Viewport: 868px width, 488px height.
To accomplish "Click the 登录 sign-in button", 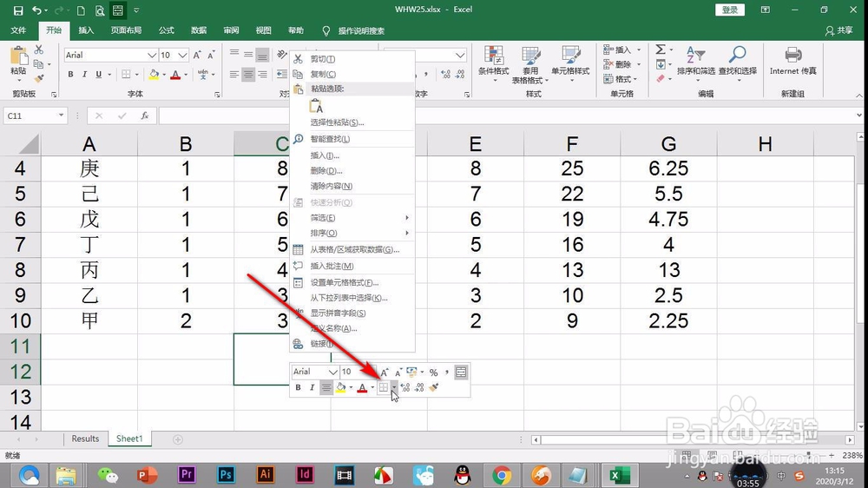I will [x=730, y=10].
